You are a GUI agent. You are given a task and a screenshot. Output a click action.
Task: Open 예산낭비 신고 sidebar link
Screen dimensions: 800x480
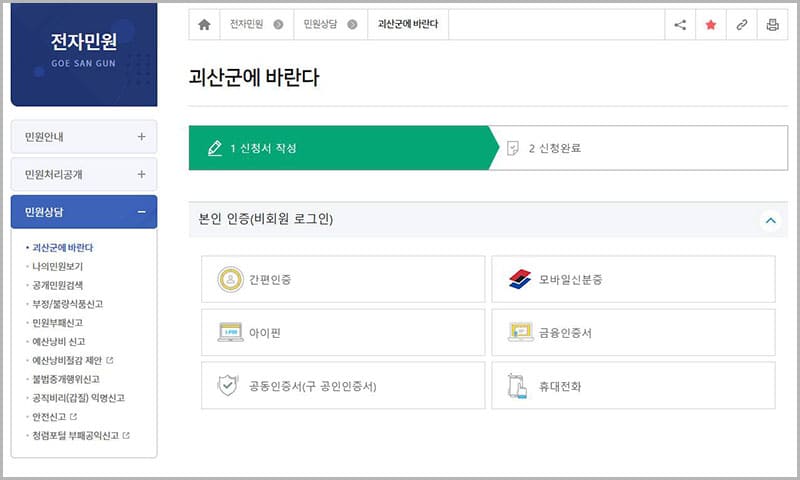59,341
